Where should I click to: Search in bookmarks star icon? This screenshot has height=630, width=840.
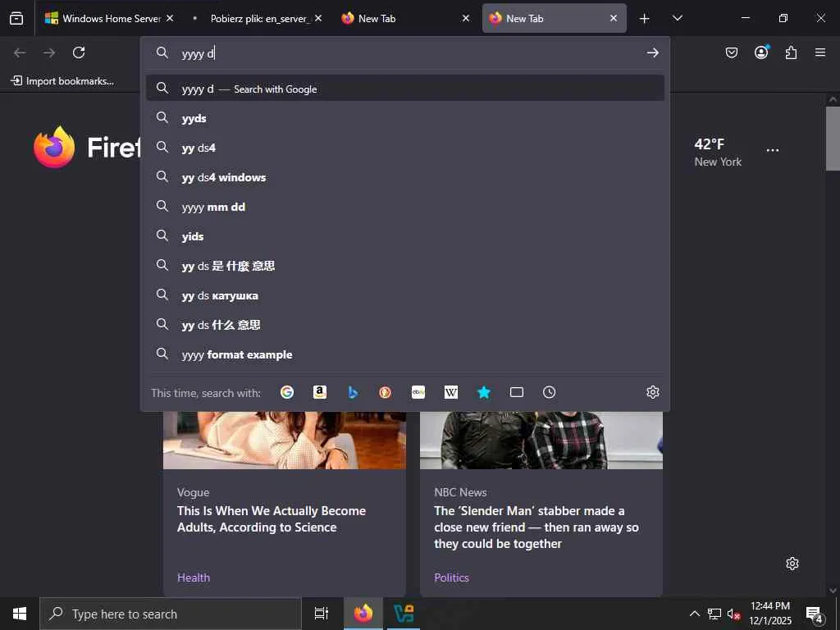pos(484,392)
